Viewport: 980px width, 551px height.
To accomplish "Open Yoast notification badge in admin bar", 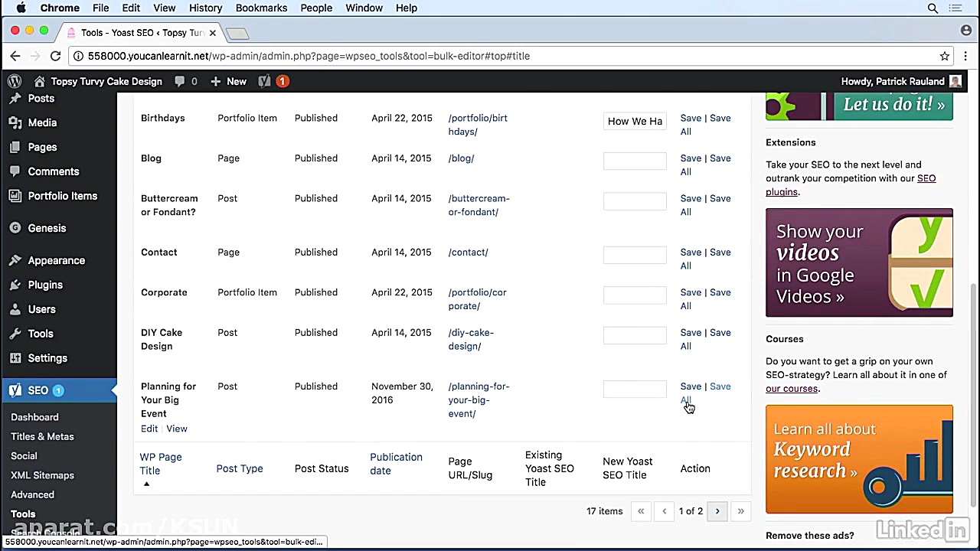I will 283,81.
